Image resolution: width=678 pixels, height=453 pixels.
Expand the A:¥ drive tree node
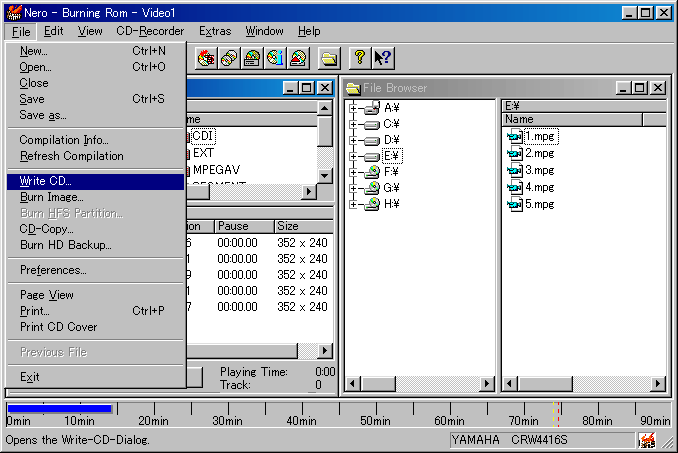coord(353,108)
